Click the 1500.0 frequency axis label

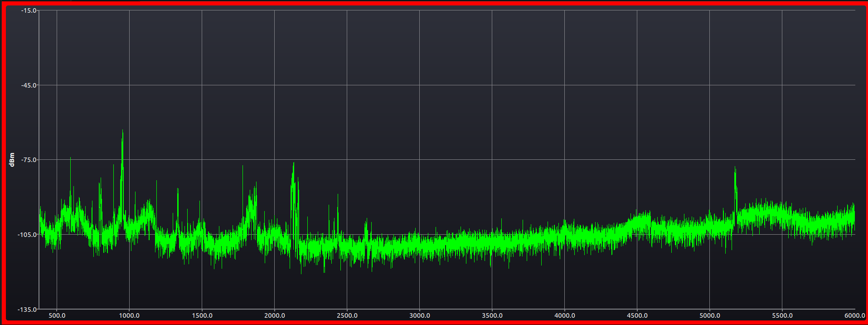(x=202, y=315)
